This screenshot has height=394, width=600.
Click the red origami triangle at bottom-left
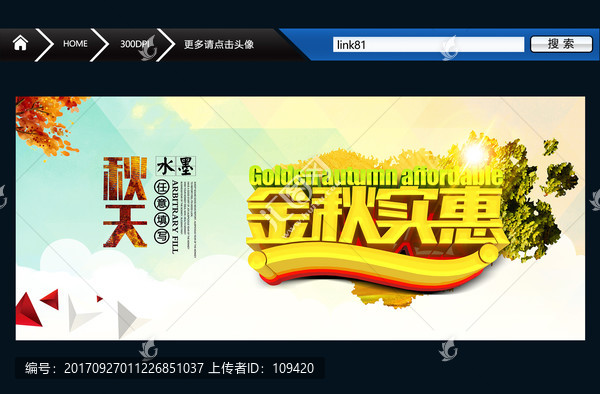click(x=28, y=310)
